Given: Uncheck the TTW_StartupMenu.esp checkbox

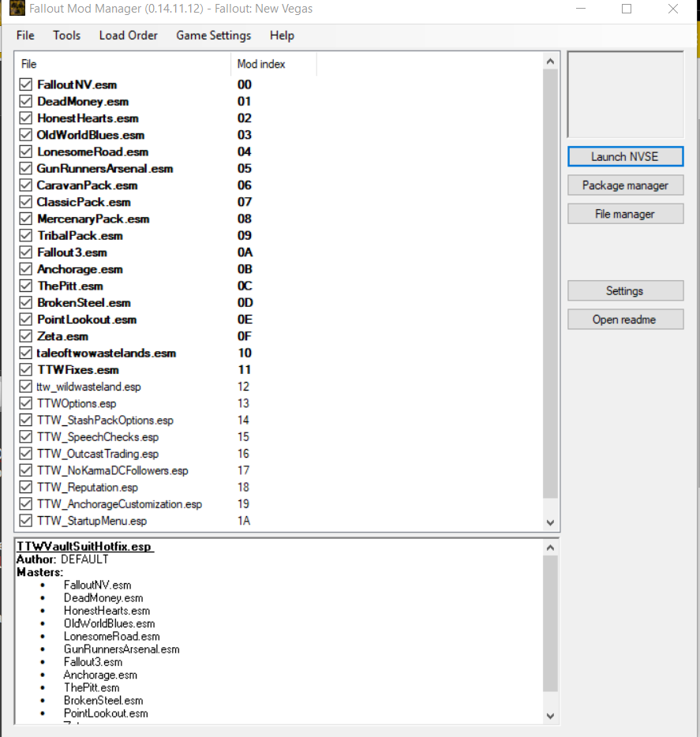Looking at the screenshot, I should click(x=26, y=521).
